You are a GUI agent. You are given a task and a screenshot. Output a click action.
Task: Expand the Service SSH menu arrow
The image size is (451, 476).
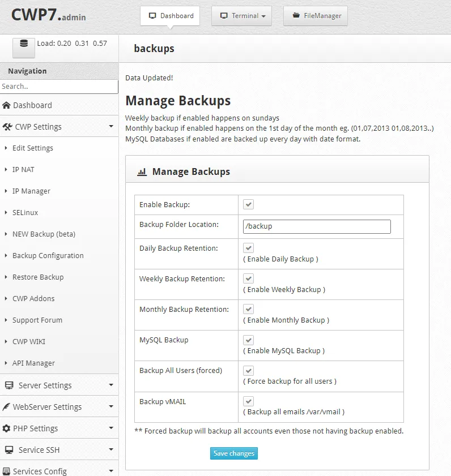coord(111,449)
